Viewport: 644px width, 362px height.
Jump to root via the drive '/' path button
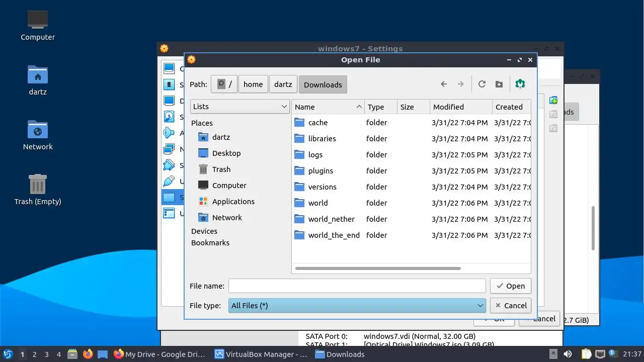pyautogui.click(x=224, y=84)
